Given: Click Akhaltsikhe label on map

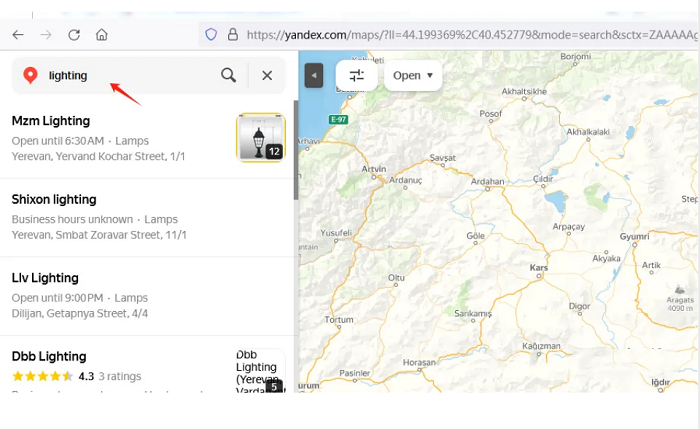Looking at the screenshot, I should [524, 92].
